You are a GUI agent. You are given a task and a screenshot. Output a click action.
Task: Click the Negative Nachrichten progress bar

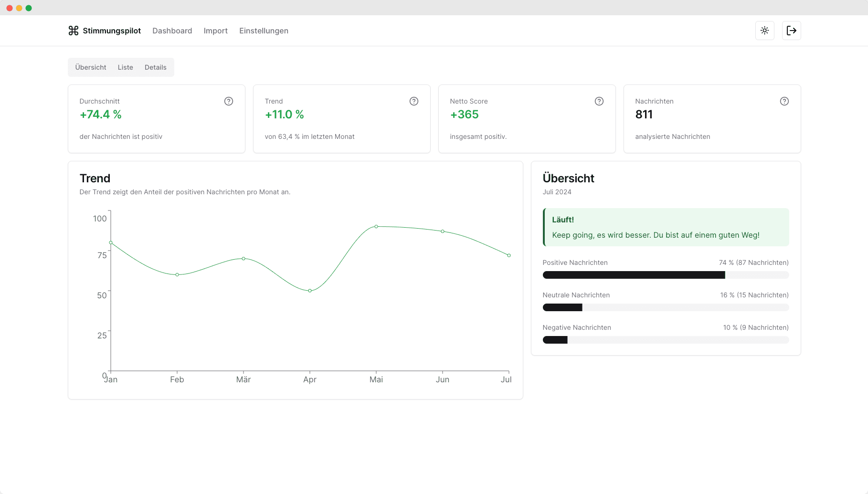coord(666,340)
